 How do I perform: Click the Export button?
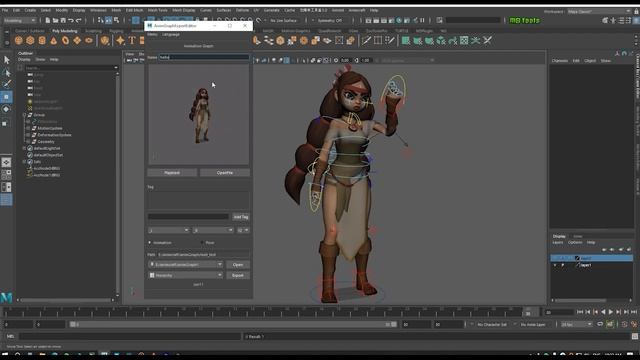coord(238,275)
